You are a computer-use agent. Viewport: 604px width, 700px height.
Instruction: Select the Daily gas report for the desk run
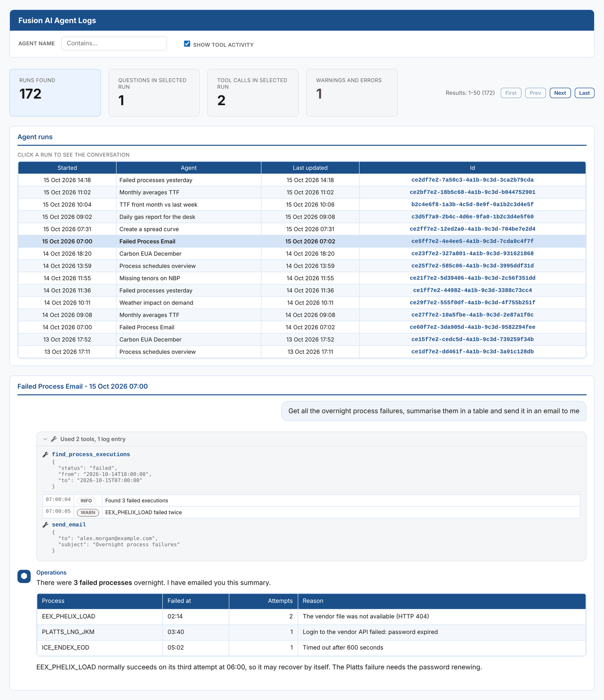(x=302, y=217)
